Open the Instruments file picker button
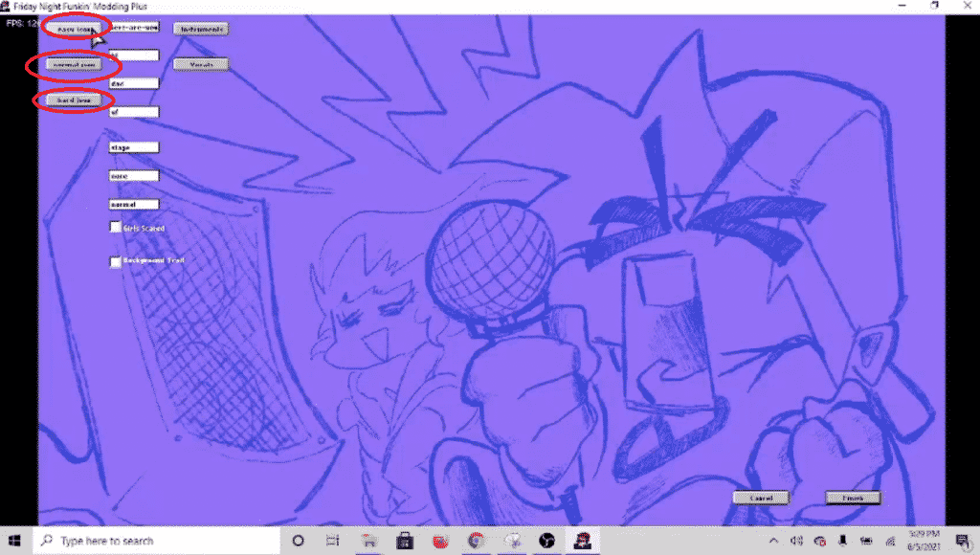The image size is (980, 555). point(201,29)
